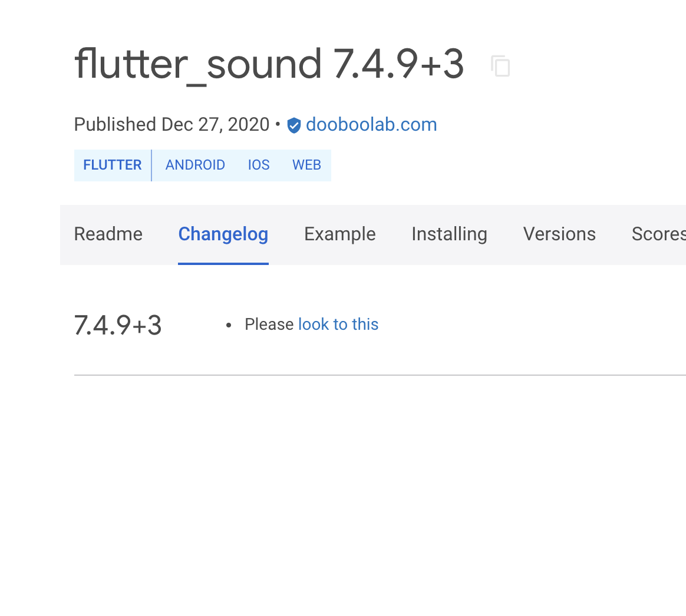
Task: Click the bullet item 'Please look to this'
Action: pos(311,324)
